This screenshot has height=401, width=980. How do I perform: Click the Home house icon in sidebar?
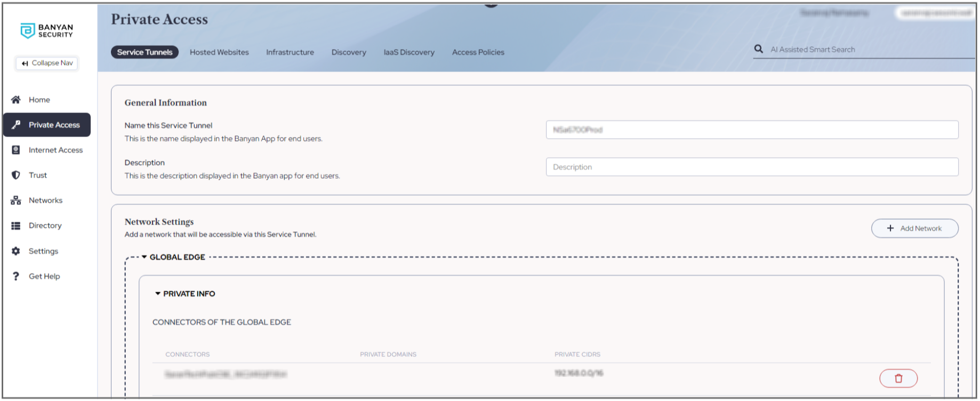(x=16, y=100)
